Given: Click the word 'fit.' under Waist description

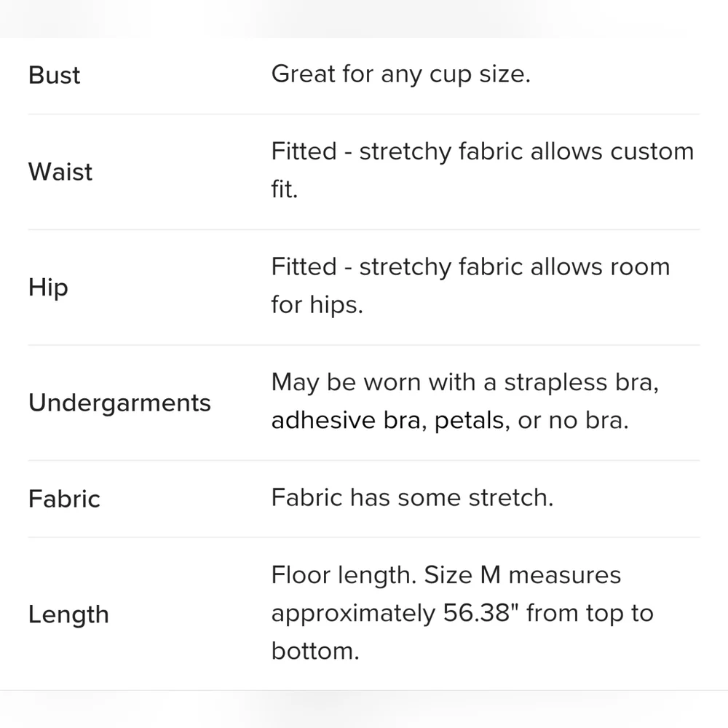Looking at the screenshot, I should point(284,189).
